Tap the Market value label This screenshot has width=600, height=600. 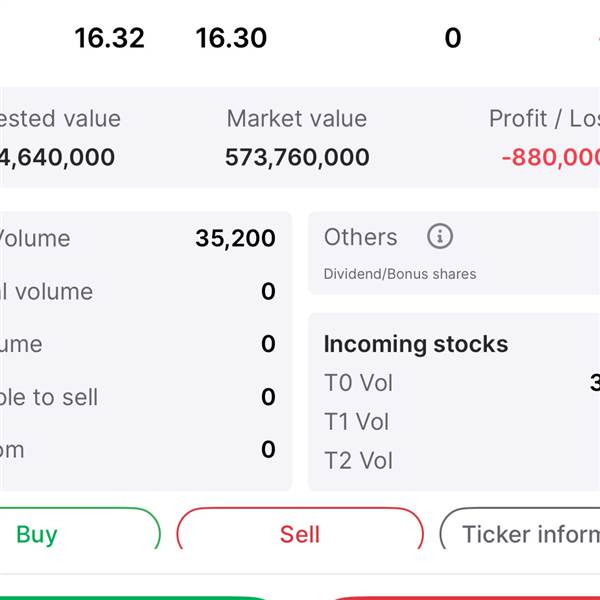tap(297, 118)
